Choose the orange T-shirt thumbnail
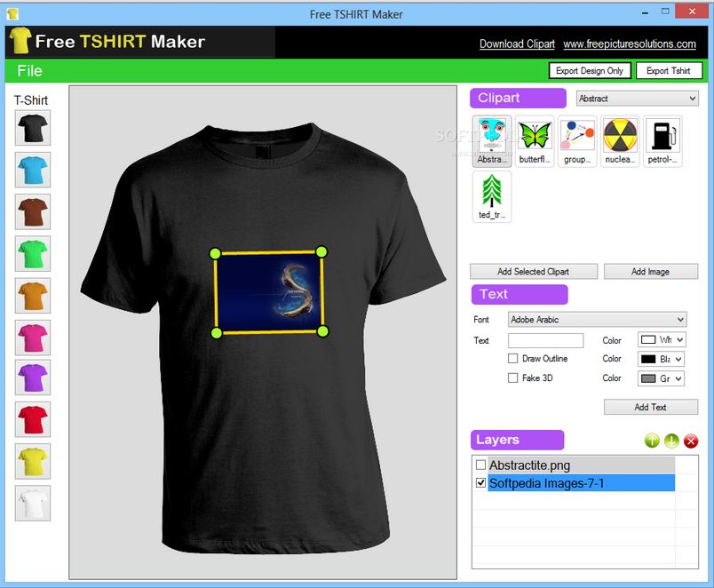Viewport: 714px width, 588px height. (33, 296)
